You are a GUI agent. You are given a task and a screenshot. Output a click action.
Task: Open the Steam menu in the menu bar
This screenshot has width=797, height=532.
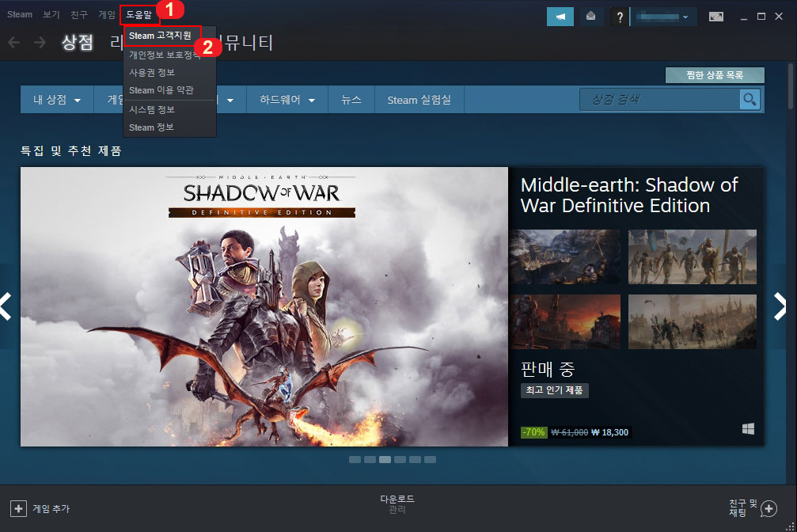(x=20, y=15)
